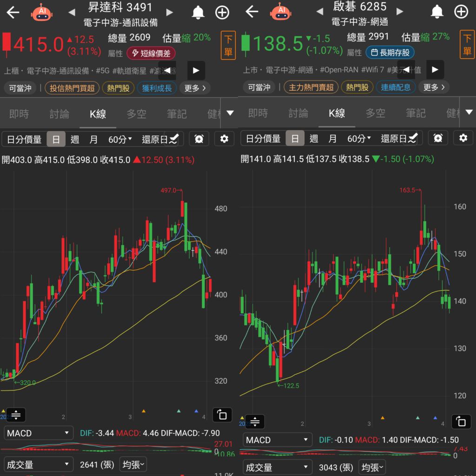Tap 更多 to show more 昇達科 tags
476x476 pixels.
coord(195,88)
